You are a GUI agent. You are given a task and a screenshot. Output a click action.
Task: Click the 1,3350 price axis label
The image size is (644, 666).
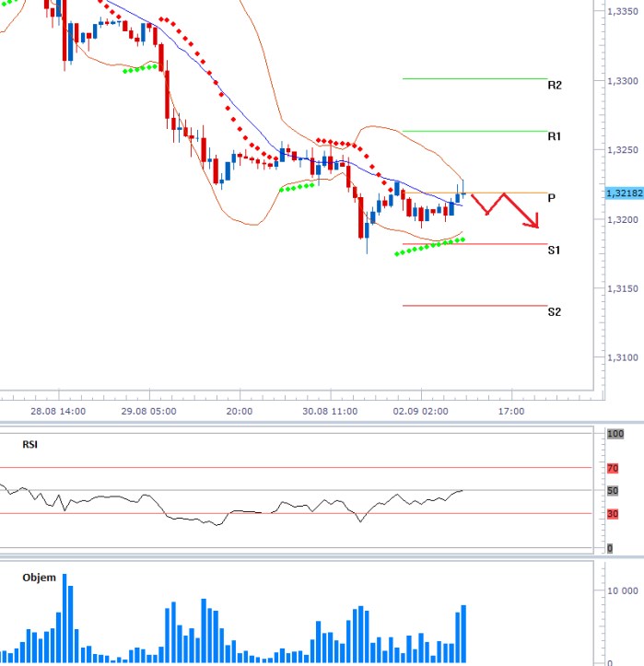(623, 11)
